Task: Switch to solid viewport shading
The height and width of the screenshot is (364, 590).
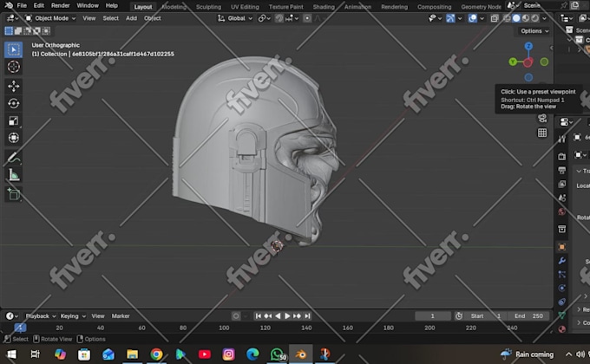Action: pos(516,18)
